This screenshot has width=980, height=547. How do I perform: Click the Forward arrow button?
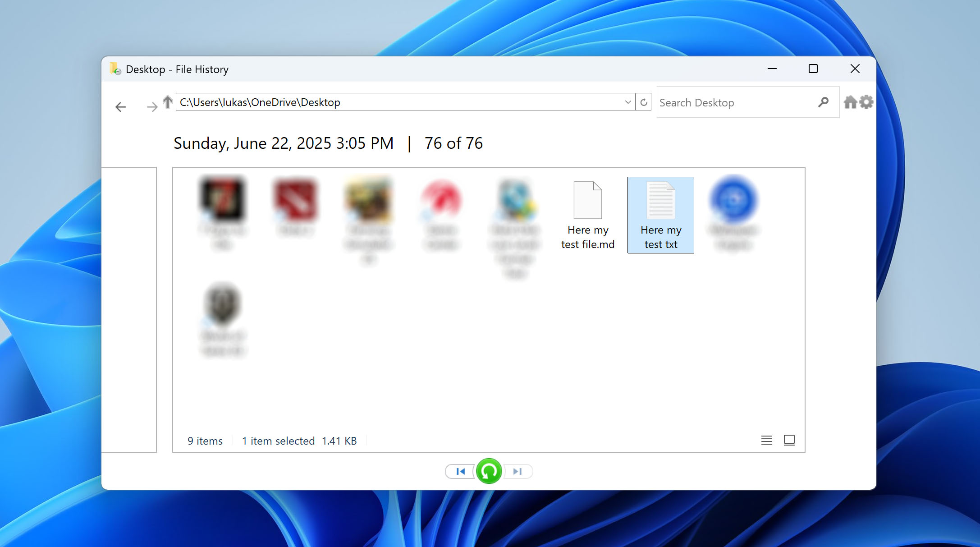pos(152,107)
